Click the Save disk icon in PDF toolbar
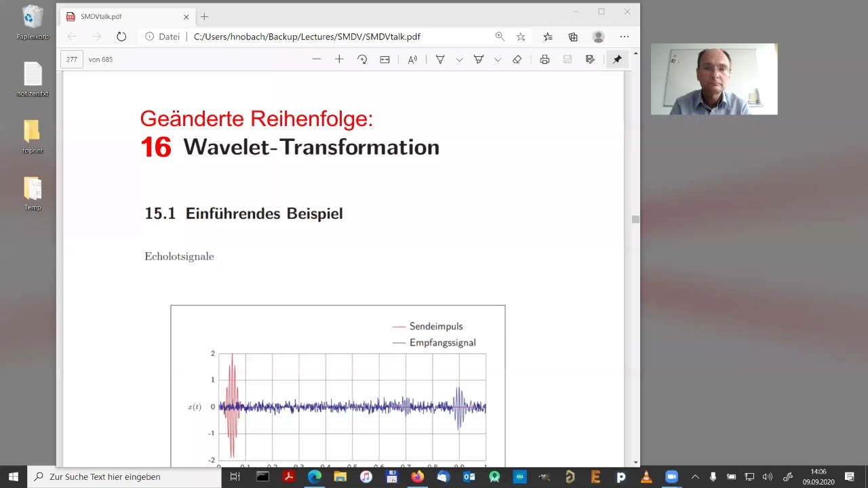 pos(568,60)
